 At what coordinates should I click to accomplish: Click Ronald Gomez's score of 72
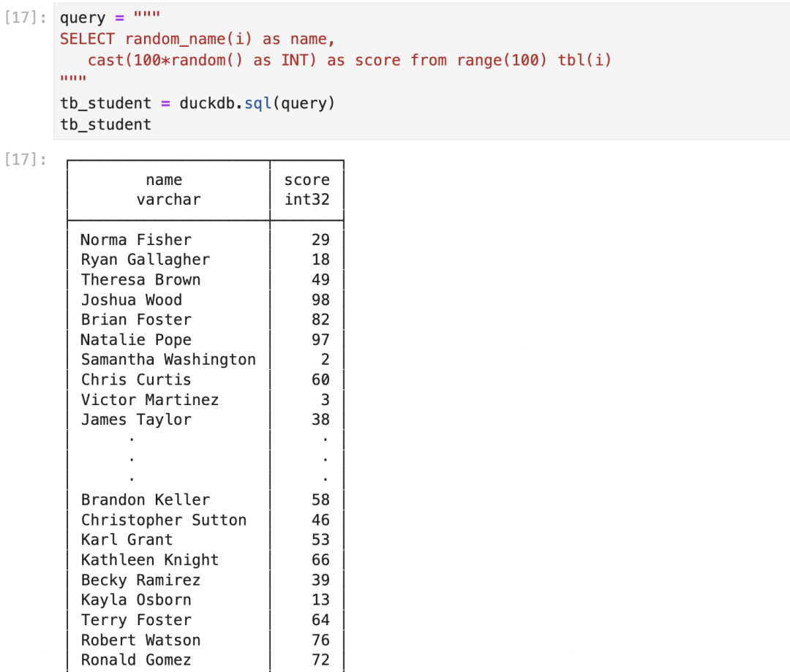coord(320,660)
